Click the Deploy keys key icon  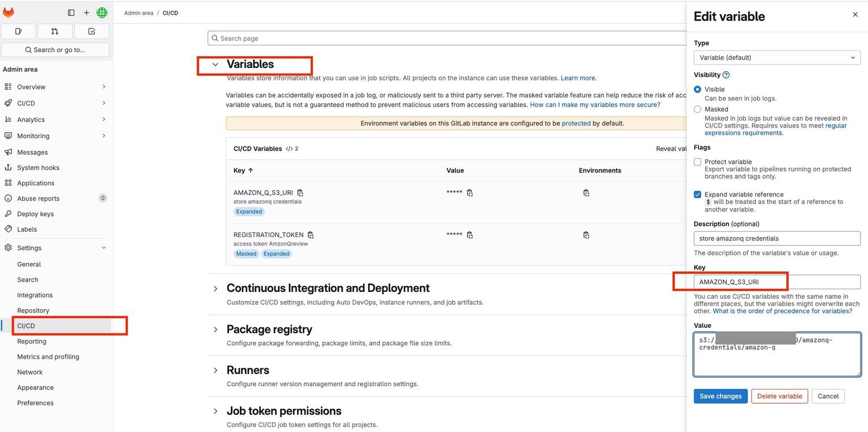[8, 214]
